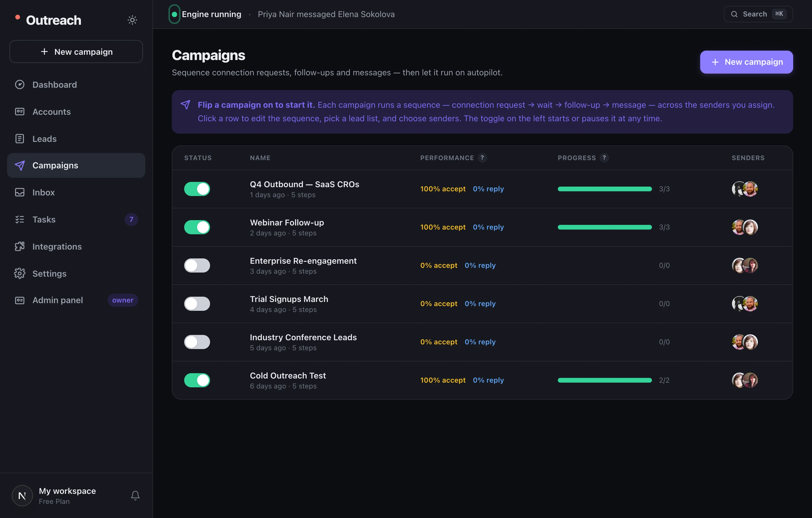
Task: Click Cold Outreach Test progress bar
Action: point(605,380)
